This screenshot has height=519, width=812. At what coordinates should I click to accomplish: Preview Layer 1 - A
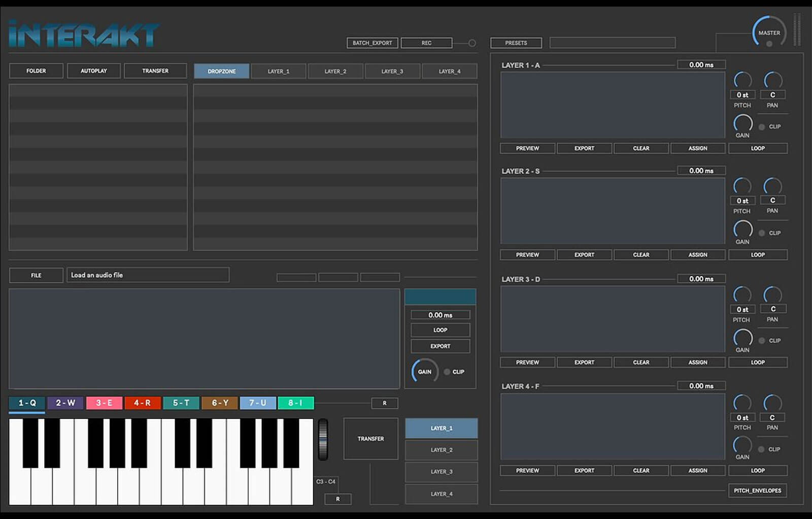point(527,148)
